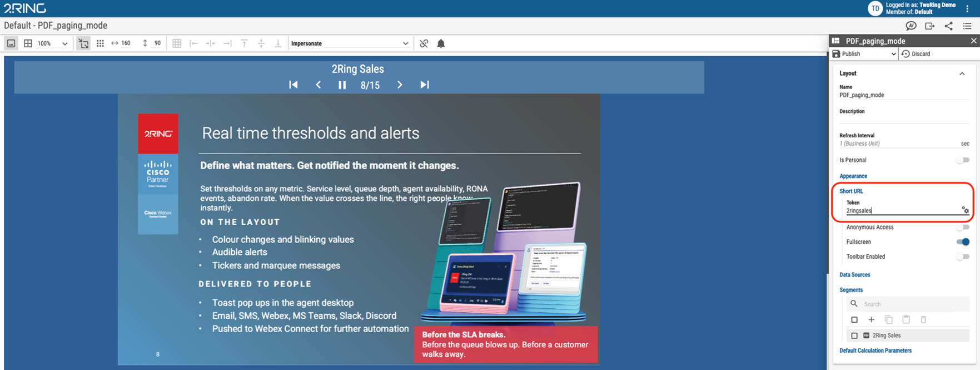Click the layout icon beside PDF_paging_mode title
Image resolution: width=980 pixels, height=370 pixels.
click(835, 41)
